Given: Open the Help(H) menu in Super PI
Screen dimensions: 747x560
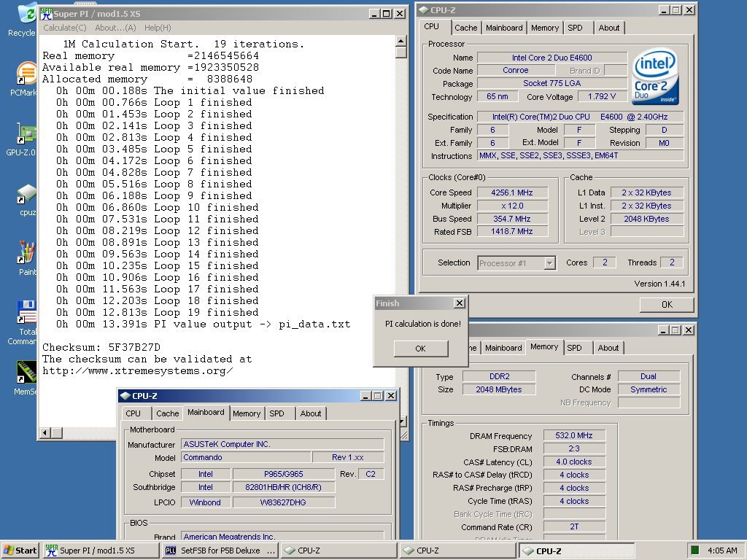Looking at the screenshot, I should (158, 28).
